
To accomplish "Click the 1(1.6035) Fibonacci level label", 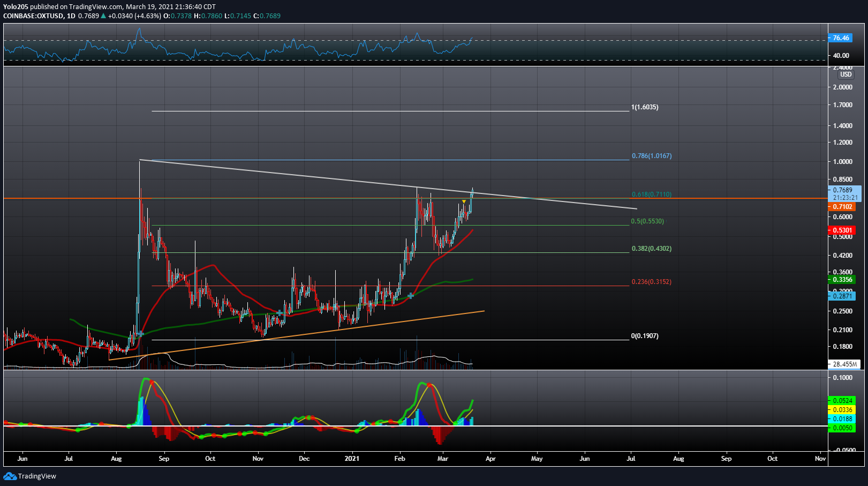I will (645, 107).
